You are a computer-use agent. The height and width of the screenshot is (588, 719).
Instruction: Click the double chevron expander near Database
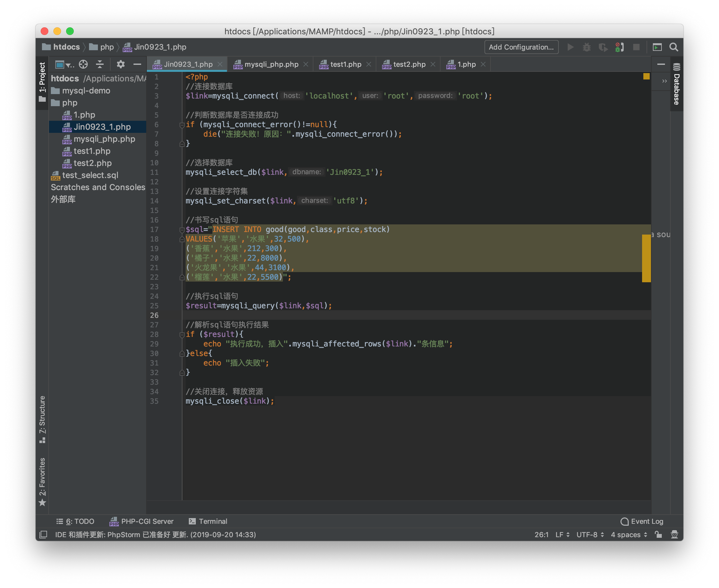(x=664, y=81)
